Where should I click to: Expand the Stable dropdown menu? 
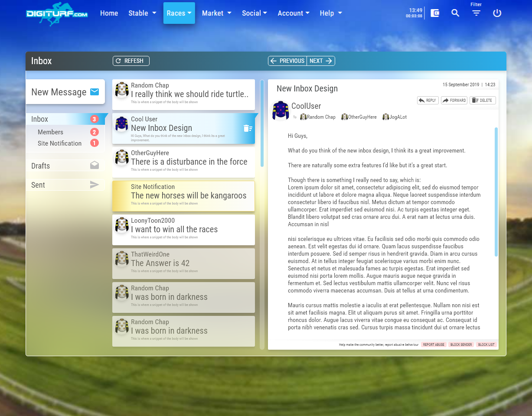(142, 13)
